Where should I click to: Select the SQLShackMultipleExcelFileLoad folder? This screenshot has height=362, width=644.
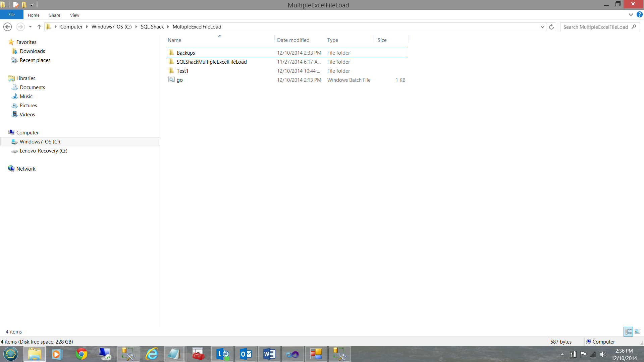(212, 62)
